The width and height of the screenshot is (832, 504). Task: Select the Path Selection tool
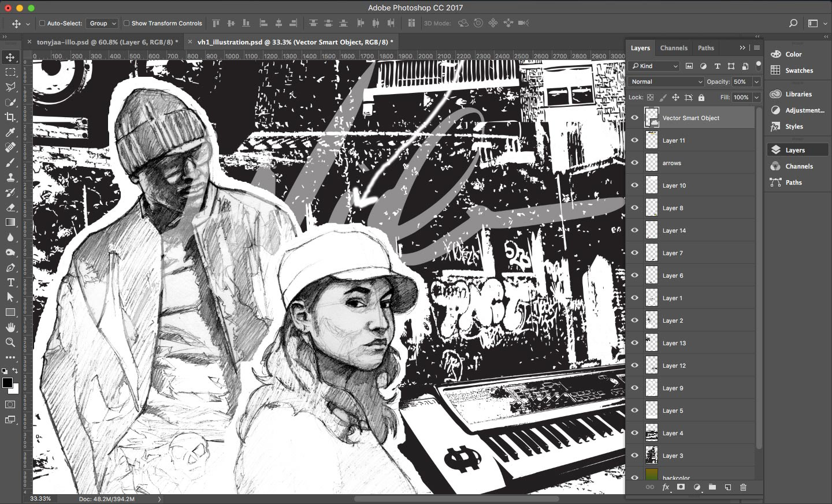(10, 297)
